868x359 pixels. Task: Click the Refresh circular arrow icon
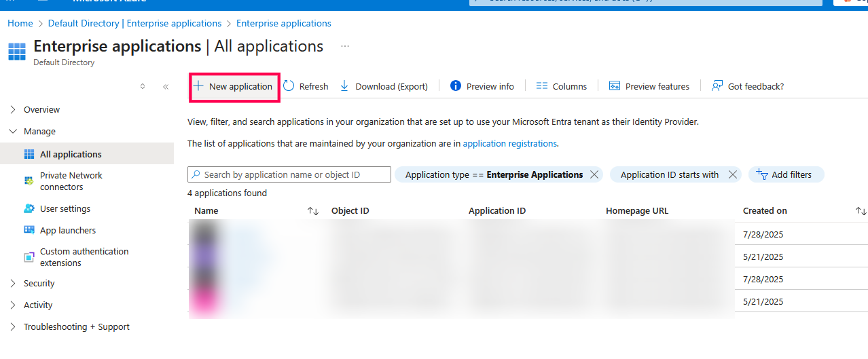click(x=289, y=86)
